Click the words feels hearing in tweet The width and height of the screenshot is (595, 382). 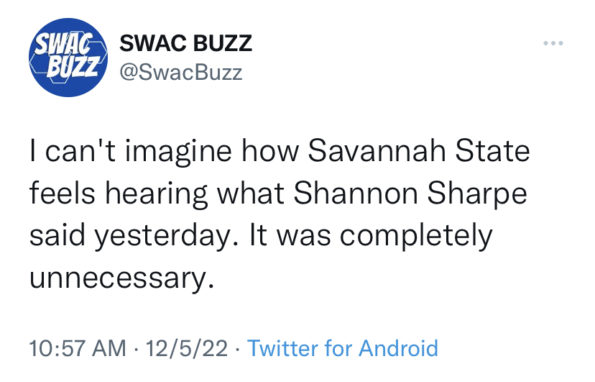click(x=118, y=194)
